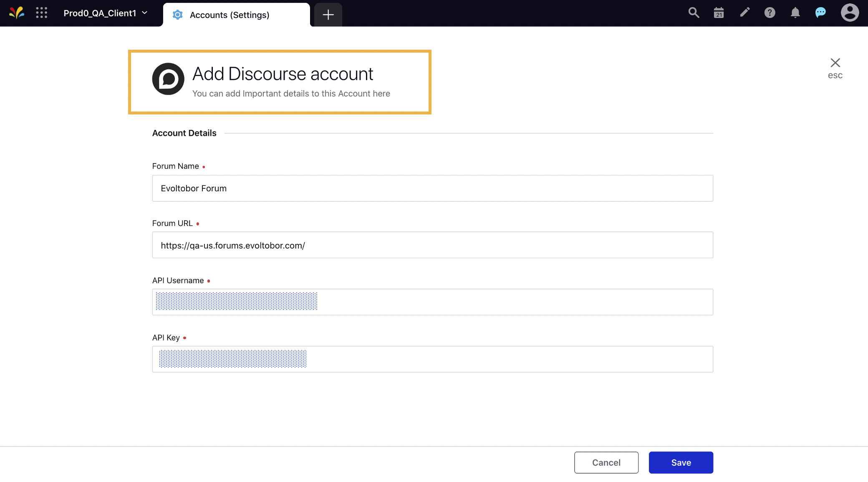Open the user profile menu
The height and width of the screenshot is (482, 868).
pos(850,13)
